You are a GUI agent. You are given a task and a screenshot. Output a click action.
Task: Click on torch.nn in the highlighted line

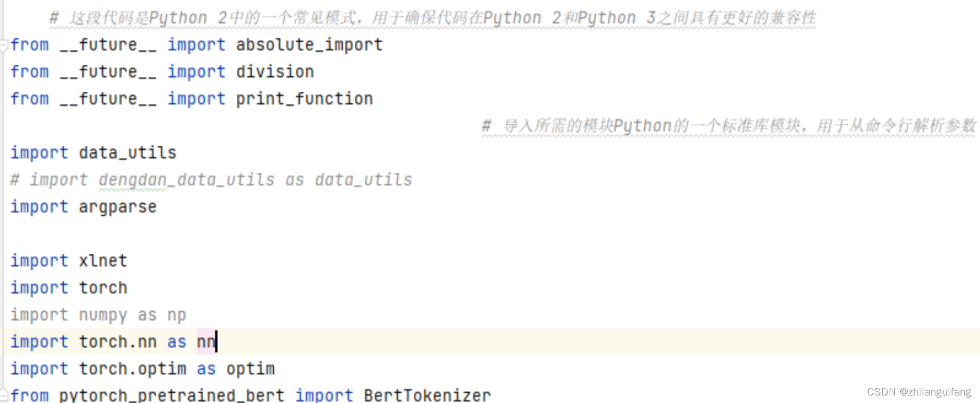118,342
